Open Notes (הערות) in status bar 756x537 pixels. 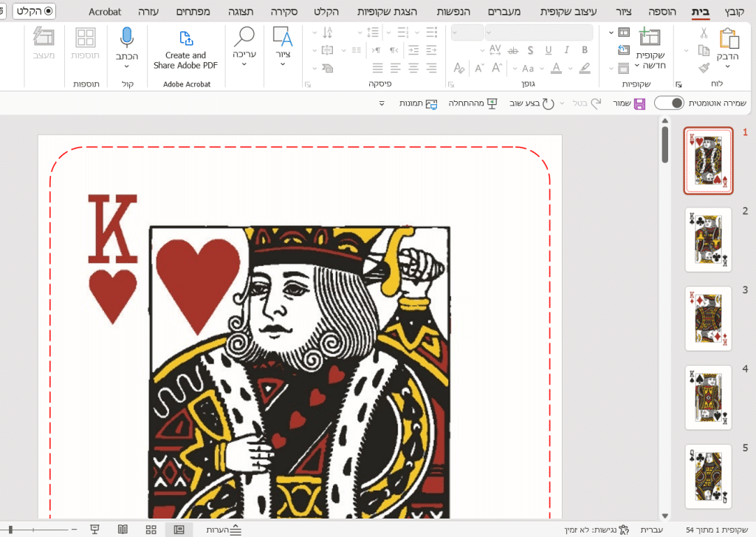point(224,530)
